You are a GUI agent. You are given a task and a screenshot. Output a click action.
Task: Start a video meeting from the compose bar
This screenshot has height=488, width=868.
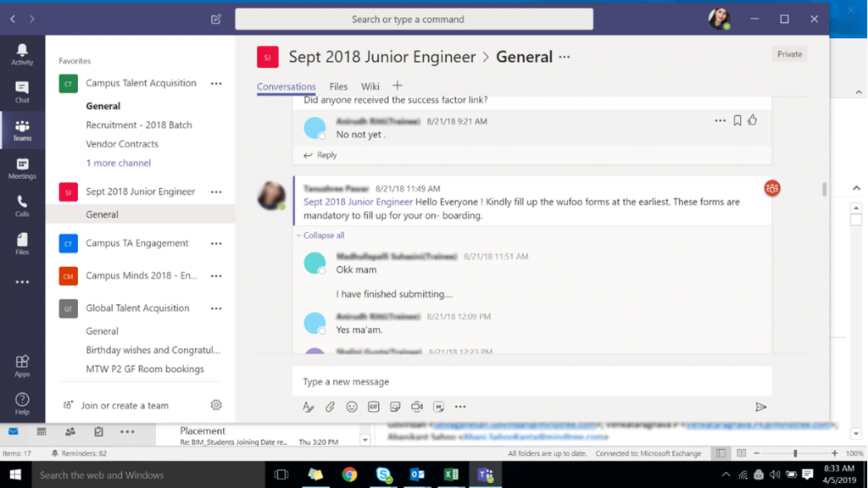pos(416,407)
